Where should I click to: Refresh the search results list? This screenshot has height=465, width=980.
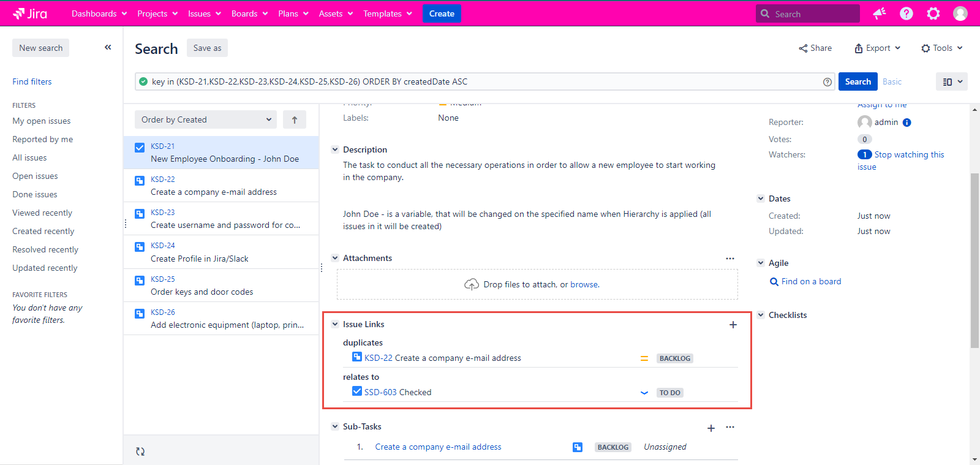140,452
